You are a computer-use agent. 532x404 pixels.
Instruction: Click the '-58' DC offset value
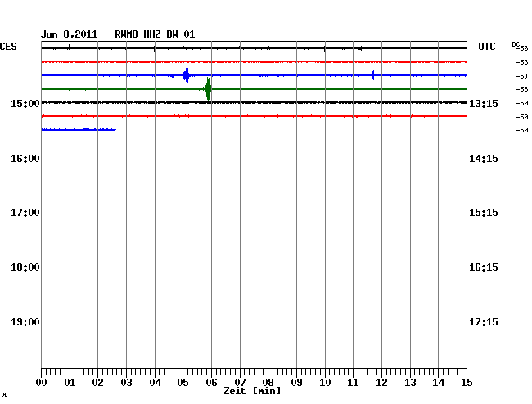tap(522, 89)
